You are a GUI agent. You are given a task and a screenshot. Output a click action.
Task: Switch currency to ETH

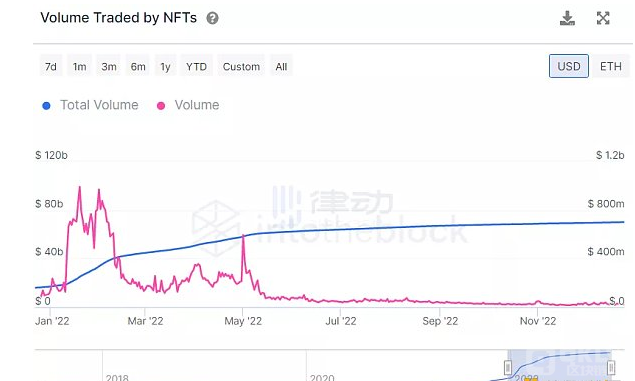(611, 66)
